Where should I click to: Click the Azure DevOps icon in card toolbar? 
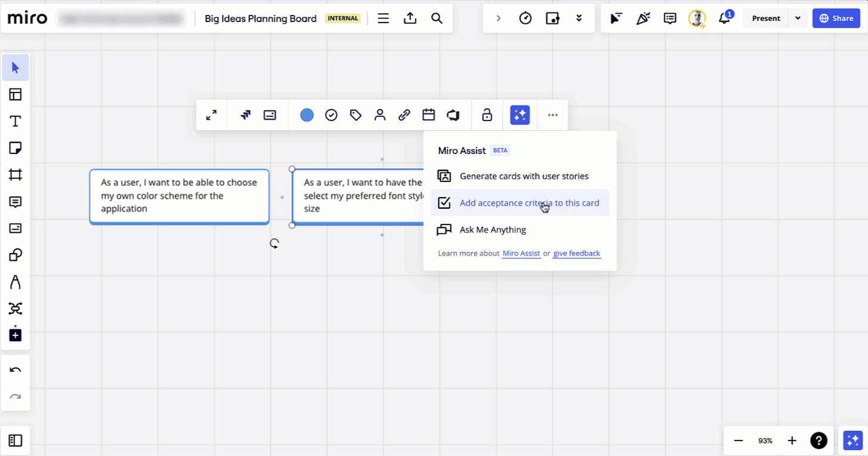(453, 115)
